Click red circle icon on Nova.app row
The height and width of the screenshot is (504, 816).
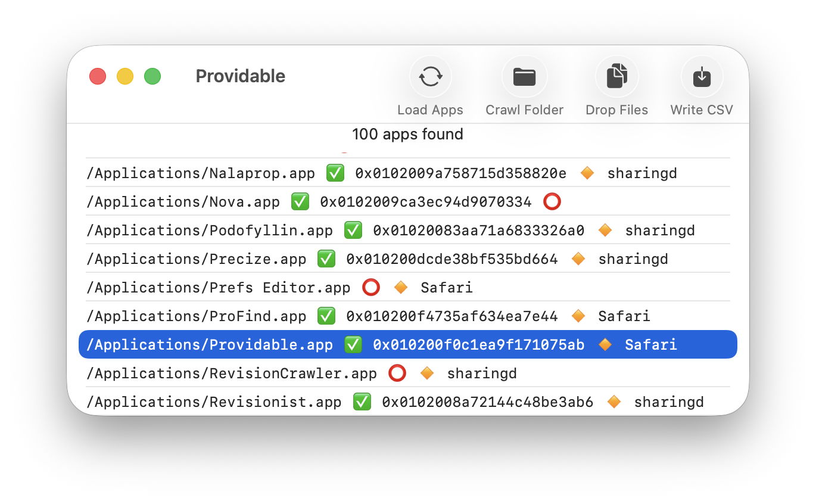pos(552,202)
